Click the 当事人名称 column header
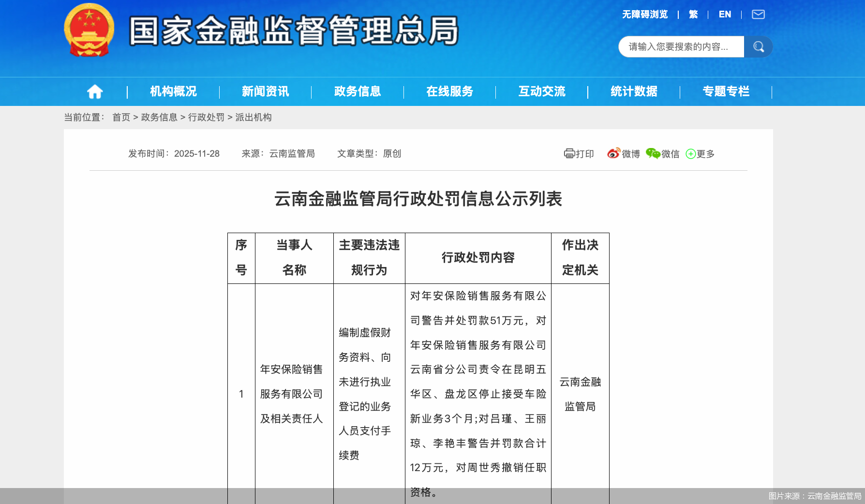865x504 pixels. (x=294, y=258)
